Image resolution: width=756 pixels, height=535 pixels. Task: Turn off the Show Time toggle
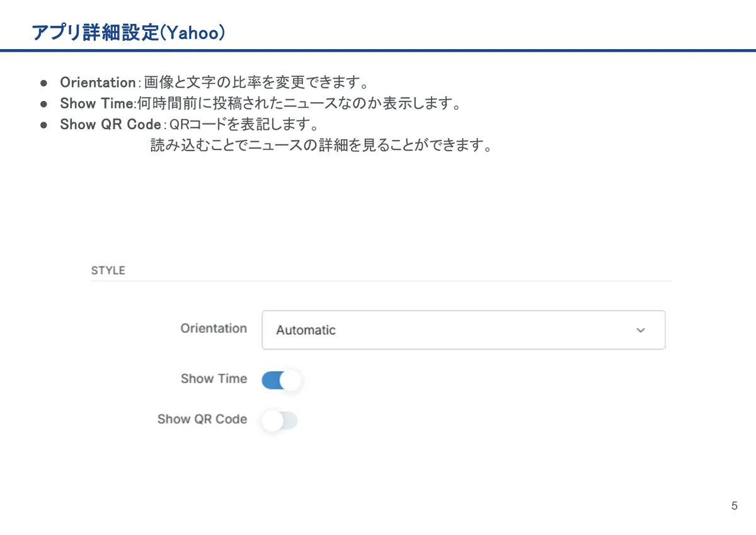point(282,380)
